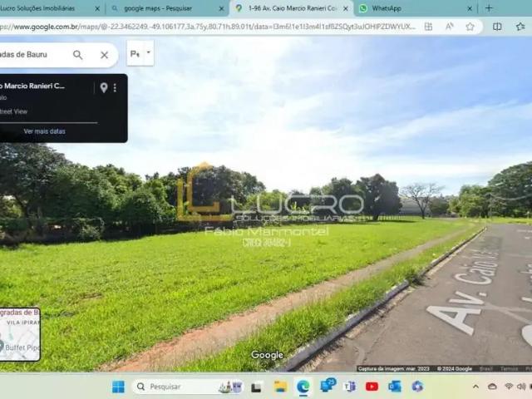Click the Google Maps URL address bar
The image size is (532, 399).
coord(208,27)
